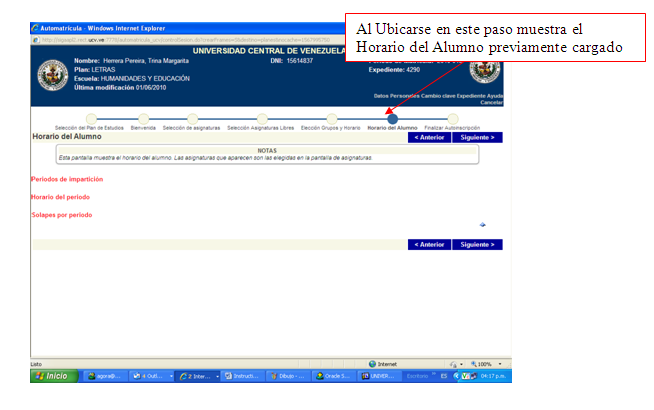Click the 04:17 p.m. clock
The width and height of the screenshot is (654, 410).
point(493,376)
